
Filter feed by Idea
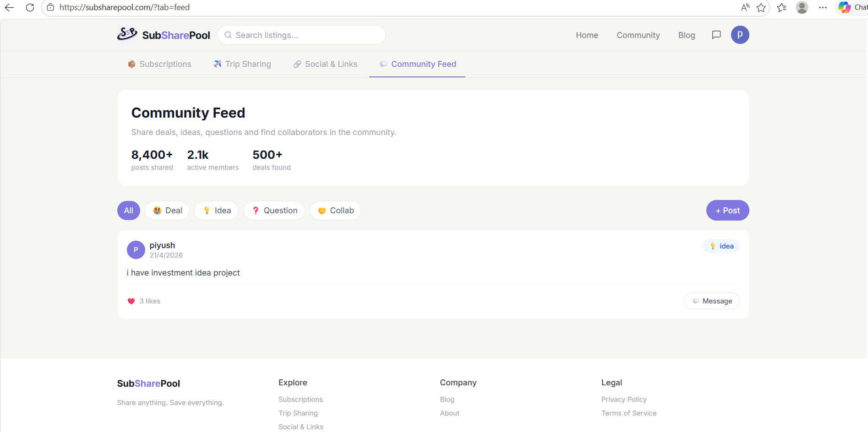216,211
